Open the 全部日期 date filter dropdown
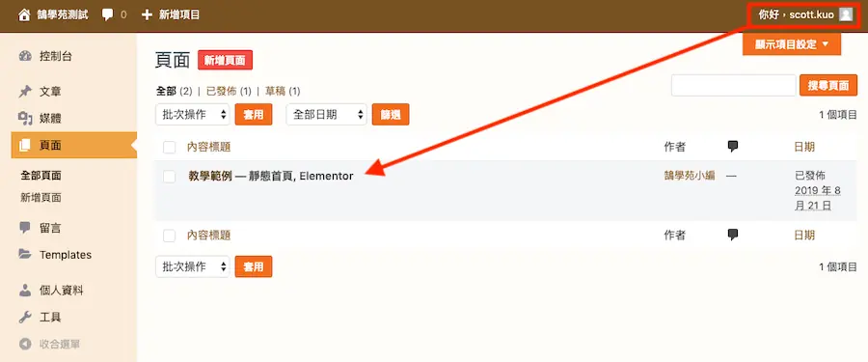 click(326, 115)
